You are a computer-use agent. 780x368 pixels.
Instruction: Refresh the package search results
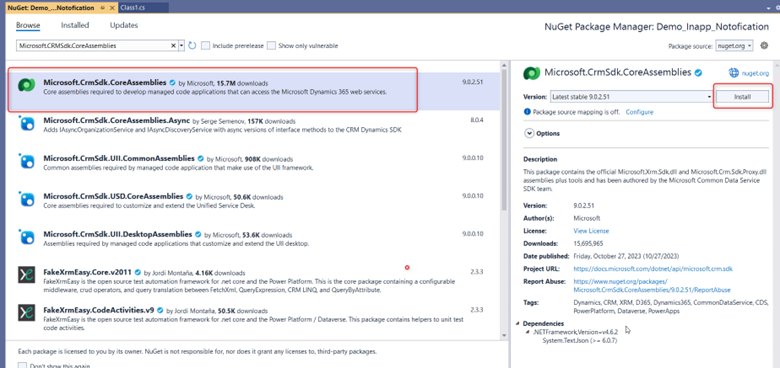point(192,46)
